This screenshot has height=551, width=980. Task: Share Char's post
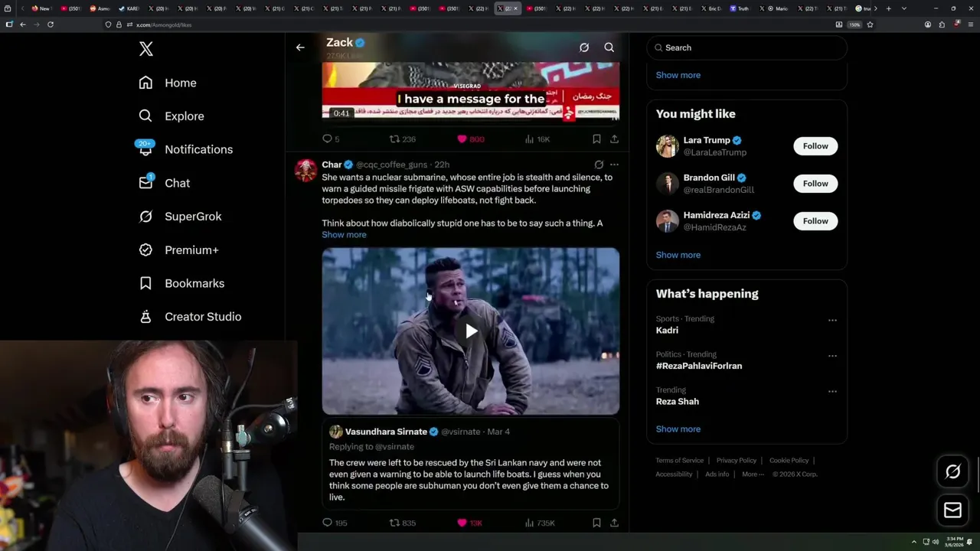point(614,523)
